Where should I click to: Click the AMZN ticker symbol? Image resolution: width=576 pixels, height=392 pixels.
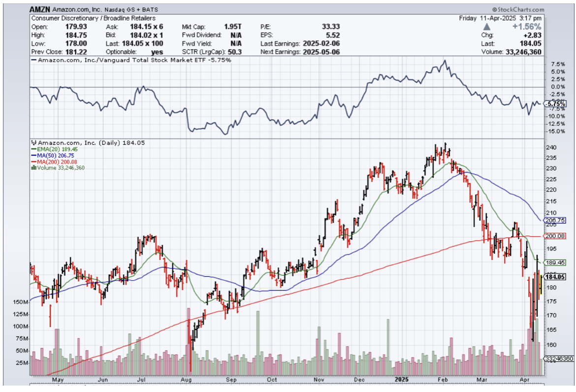39,9
